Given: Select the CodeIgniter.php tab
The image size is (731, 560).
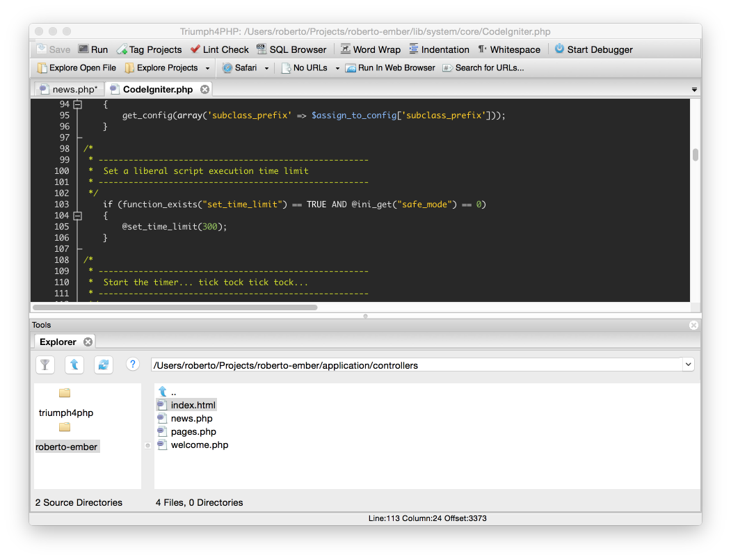Looking at the screenshot, I should pos(158,89).
